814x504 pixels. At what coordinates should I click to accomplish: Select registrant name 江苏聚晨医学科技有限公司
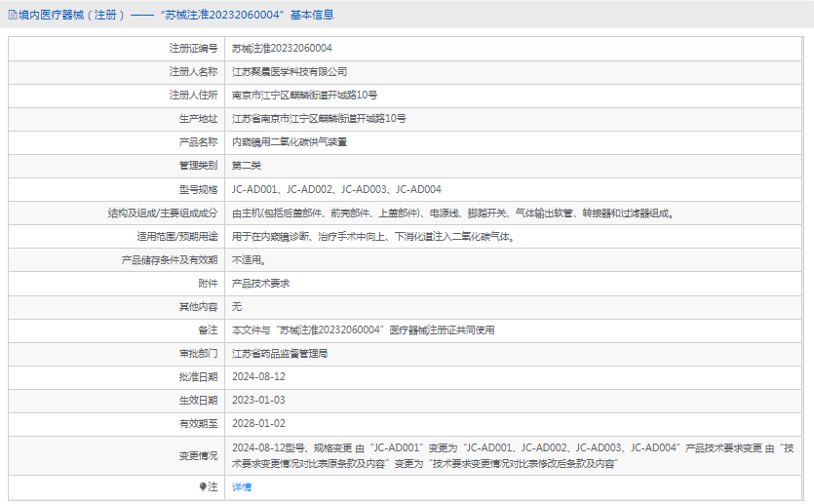click(x=290, y=71)
